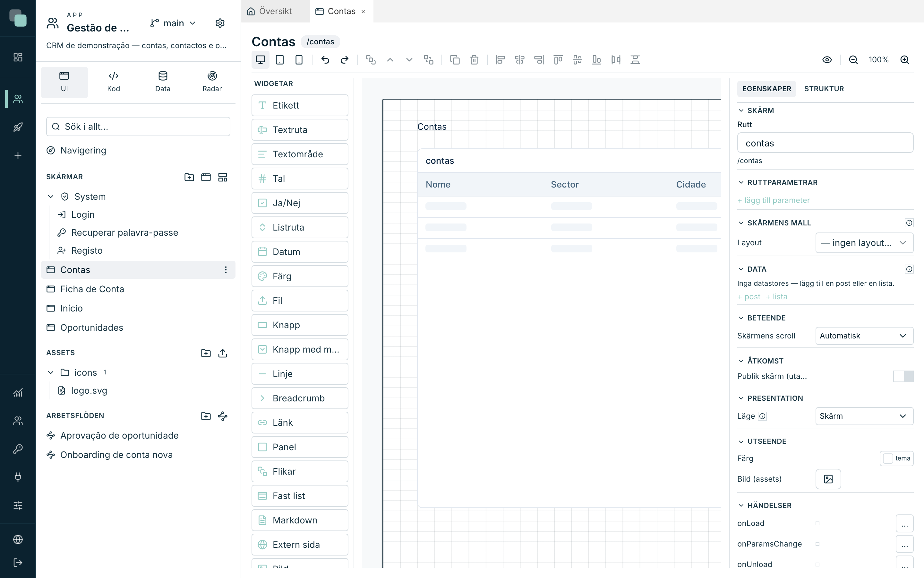Click + lista data link
Viewport: 924px width, 578px height.
pos(777,297)
